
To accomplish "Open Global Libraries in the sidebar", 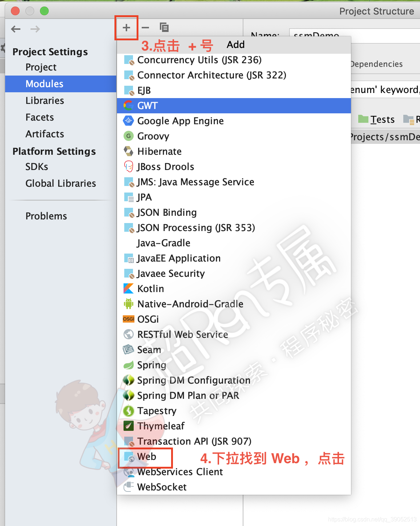I will coord(61,183).
